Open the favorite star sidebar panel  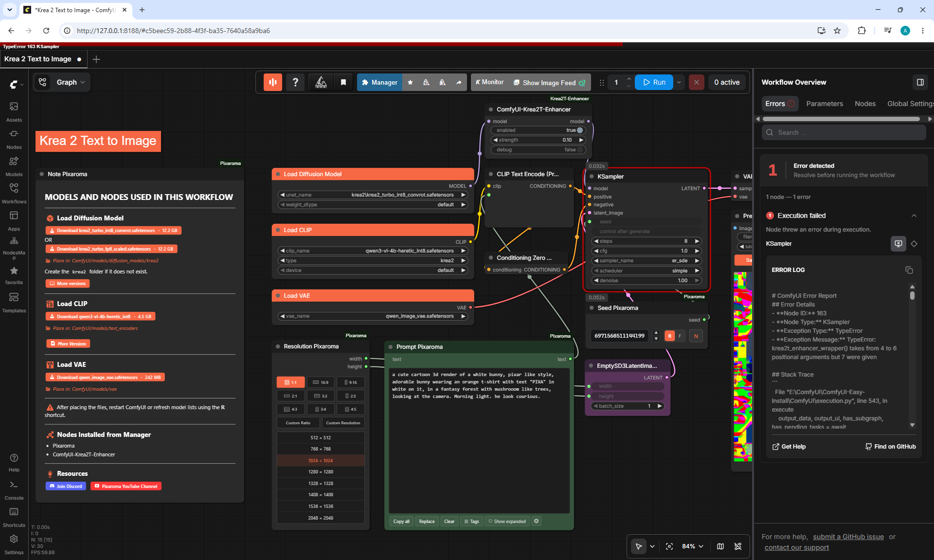coord(14,275)
